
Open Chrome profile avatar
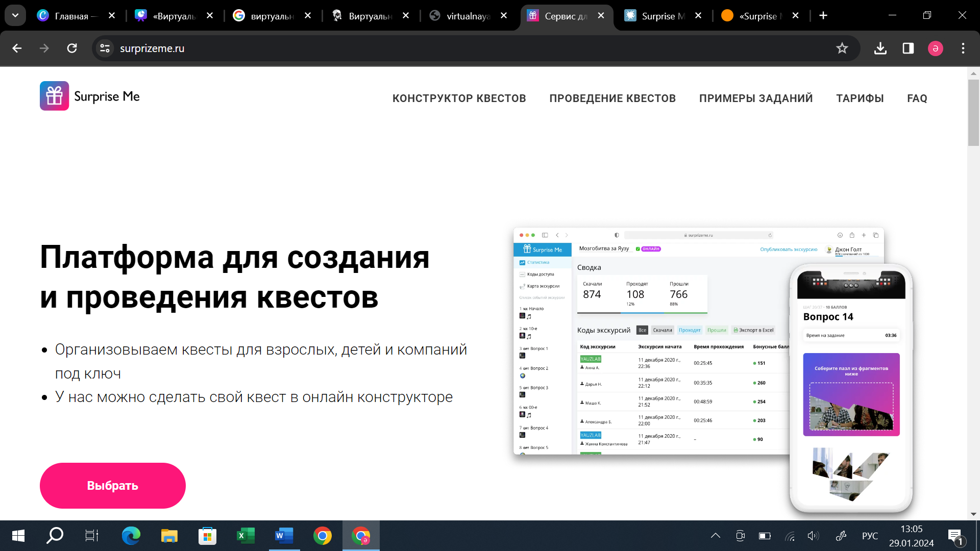[935, 48]
